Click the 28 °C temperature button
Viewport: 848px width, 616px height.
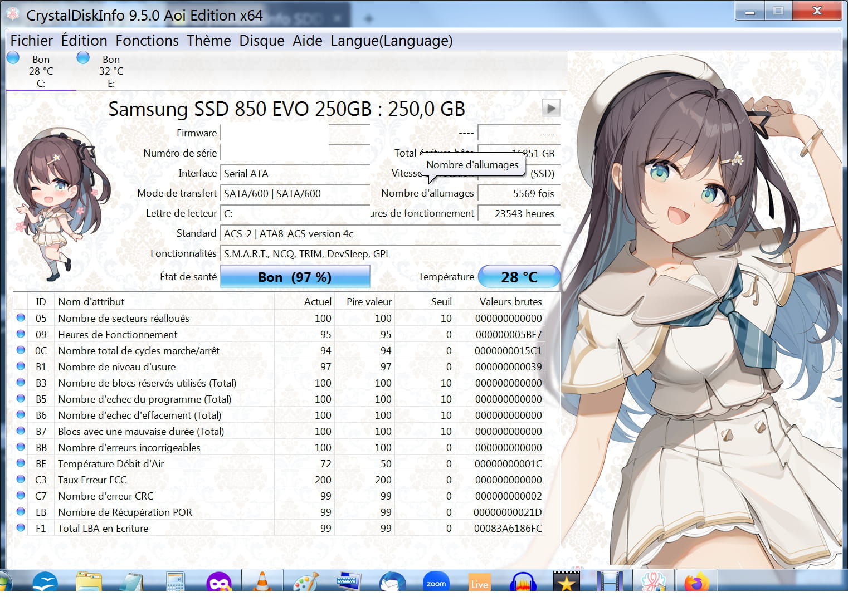point(519,277)
